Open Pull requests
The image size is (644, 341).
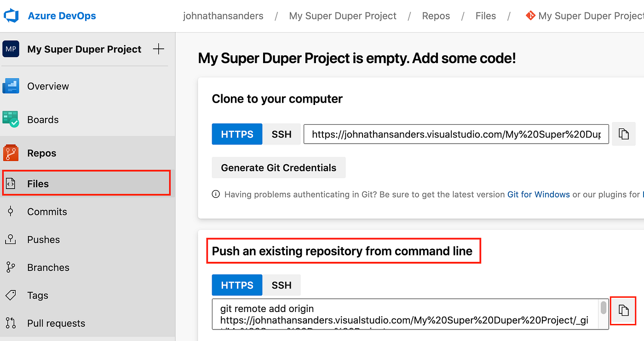pyautogui.click(x=56, y=324)
